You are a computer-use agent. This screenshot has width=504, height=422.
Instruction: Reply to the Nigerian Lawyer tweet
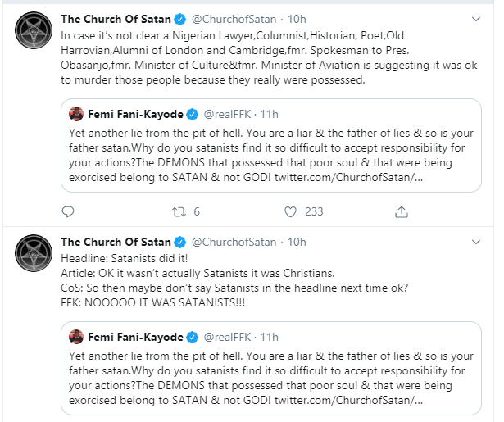pyautogui.click(x=69, y=211)
